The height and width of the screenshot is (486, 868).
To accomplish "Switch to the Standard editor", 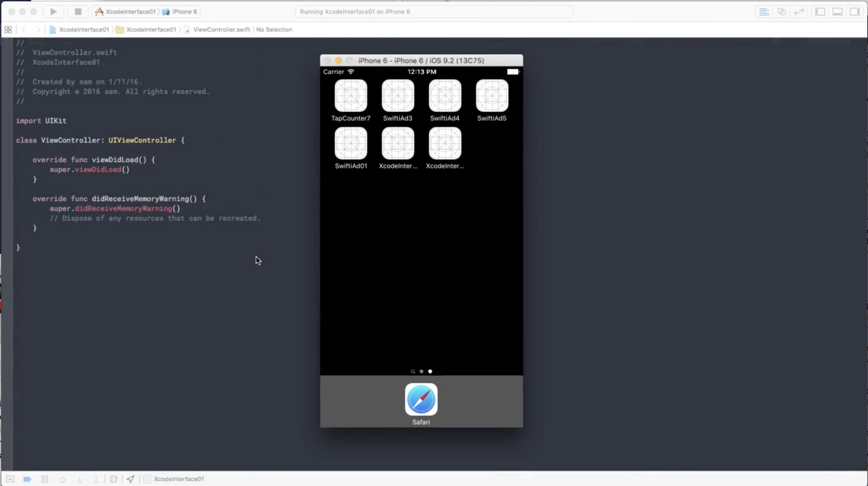I will tap(764, 12).
